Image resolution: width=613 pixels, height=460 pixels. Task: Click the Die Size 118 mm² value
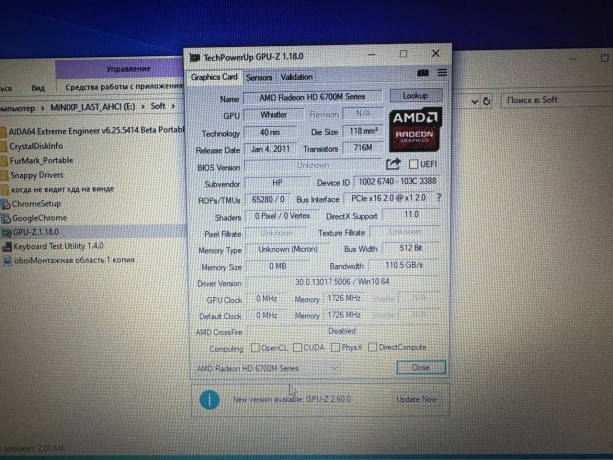point(363,131)
